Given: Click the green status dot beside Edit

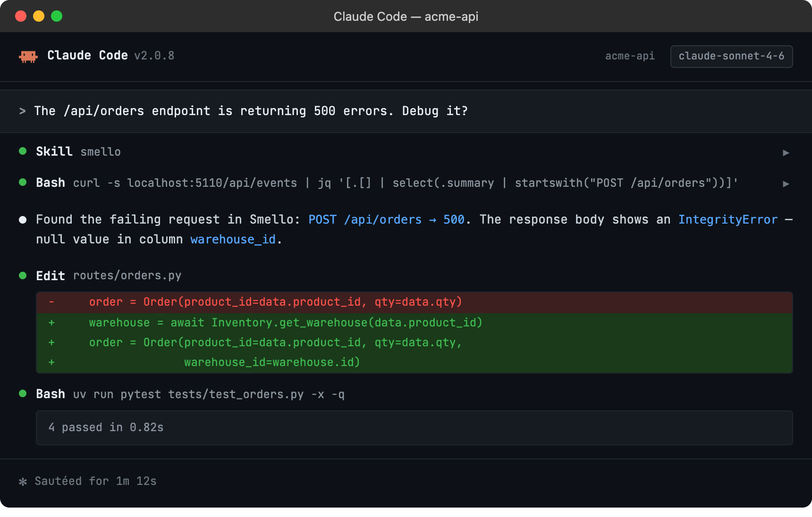Looking at the screenshot, I should [x=23, y=275].
